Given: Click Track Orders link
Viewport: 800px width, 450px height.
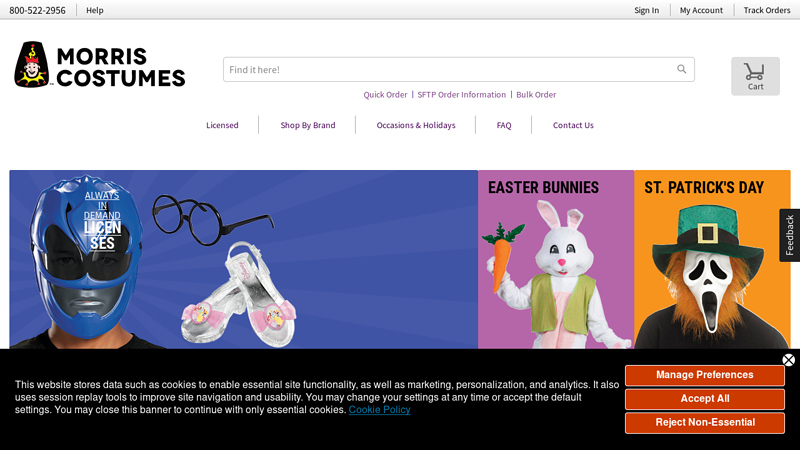Looking at the screenshot, I should (x=767, y=10).
